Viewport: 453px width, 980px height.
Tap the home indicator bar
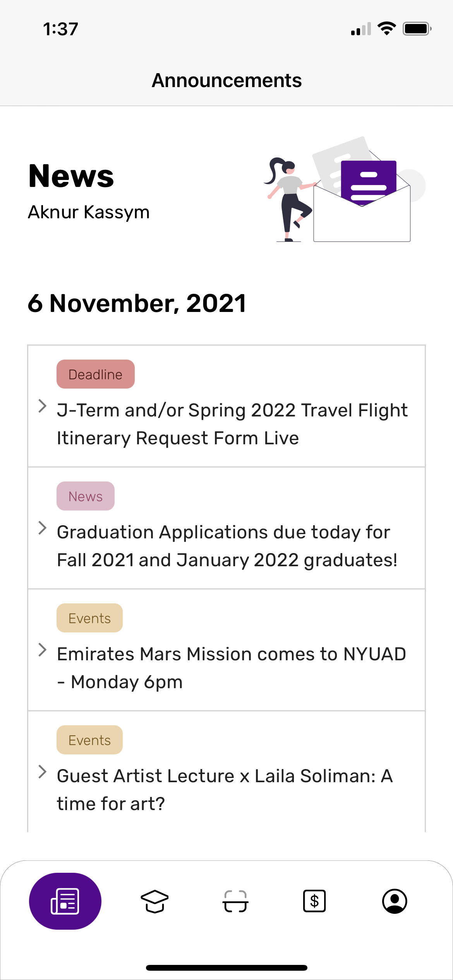point(226,968)
